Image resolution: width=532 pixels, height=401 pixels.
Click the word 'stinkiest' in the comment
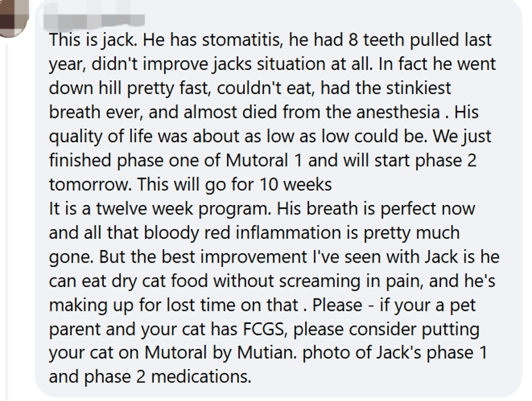pos(419,88)
